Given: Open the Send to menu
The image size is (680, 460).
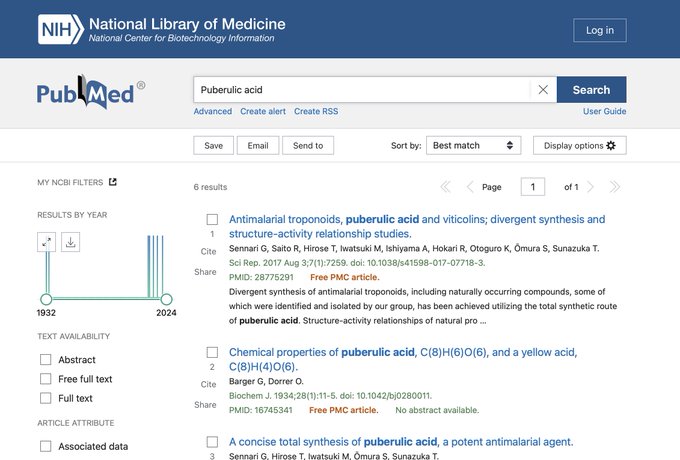Looking at the screenshot, I should pyautogui.click(x=307, y=146).
